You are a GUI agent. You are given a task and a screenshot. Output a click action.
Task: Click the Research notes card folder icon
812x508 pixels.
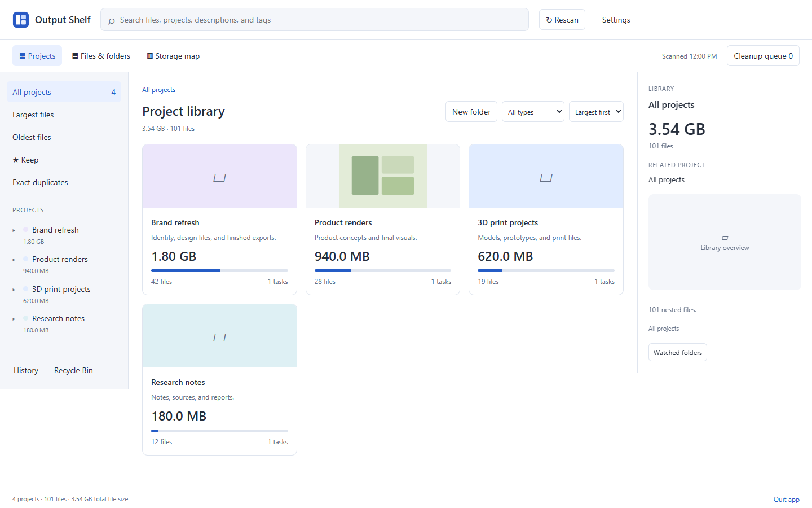pyautogui.click(x=219, y=338)
